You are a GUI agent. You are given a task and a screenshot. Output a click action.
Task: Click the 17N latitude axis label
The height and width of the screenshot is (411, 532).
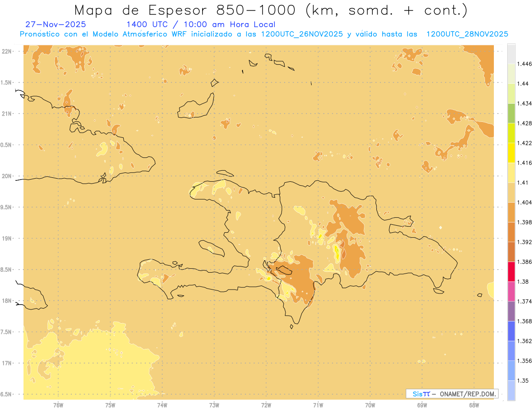point(7,363)
